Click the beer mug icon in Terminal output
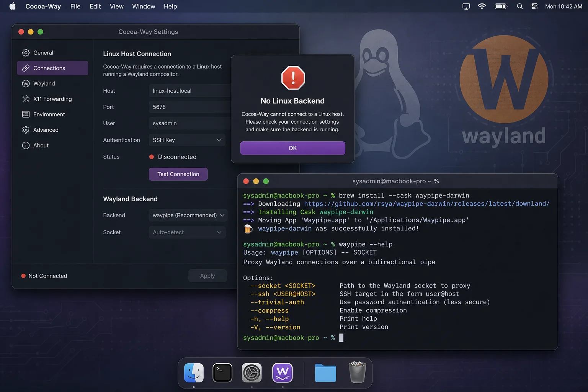The height and width of the screenshot is (392, 588). click(248, 229)
